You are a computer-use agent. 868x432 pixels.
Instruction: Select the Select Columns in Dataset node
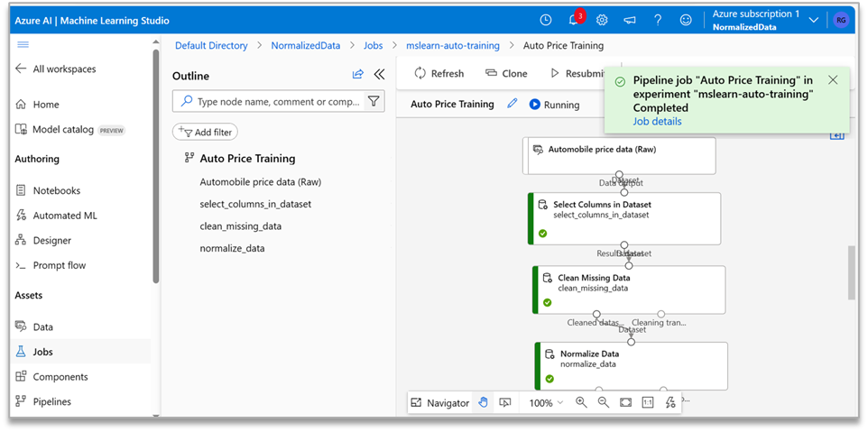tap(623, 218)
